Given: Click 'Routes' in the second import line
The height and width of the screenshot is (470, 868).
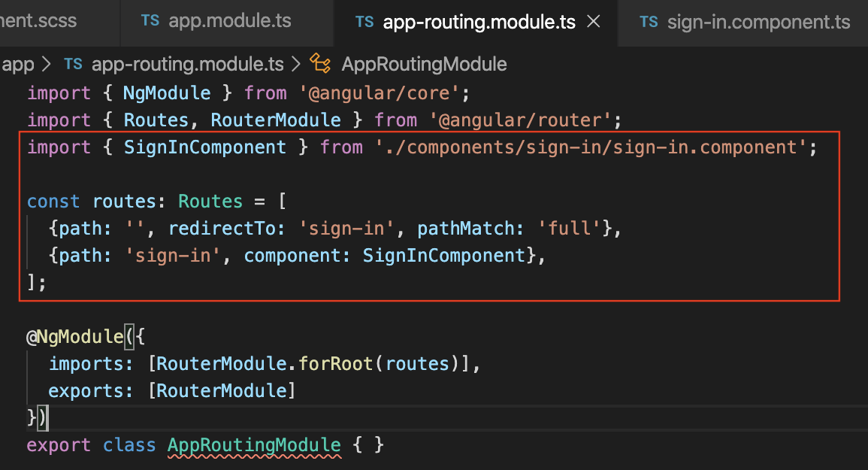Looking at the screenshot, I should pyautogui.click(x=156, y=120).
